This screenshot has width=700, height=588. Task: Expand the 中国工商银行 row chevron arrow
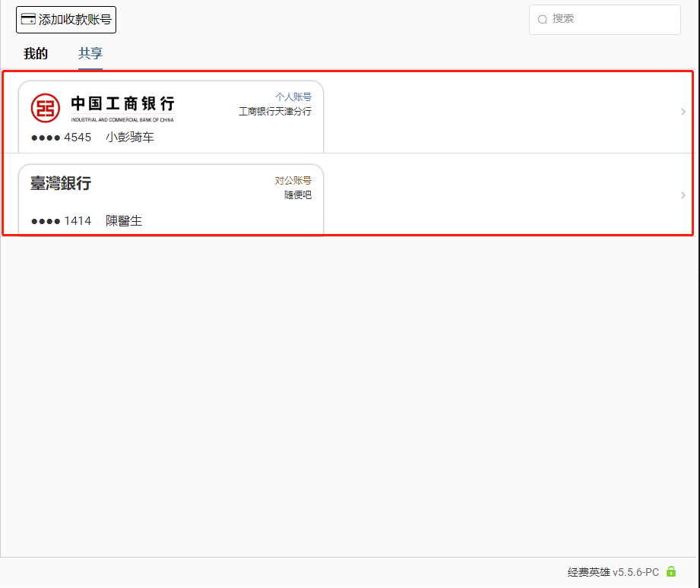click(683, 112)
